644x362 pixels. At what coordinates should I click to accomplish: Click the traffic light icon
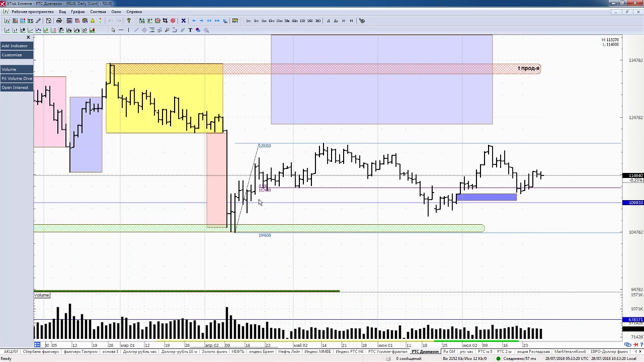click(100, 21)
